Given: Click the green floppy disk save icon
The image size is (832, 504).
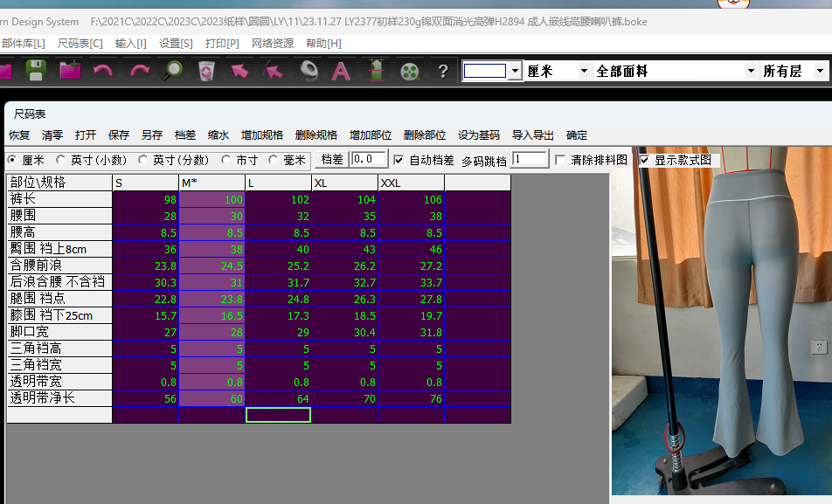Looking at the screenshot, I should click(36, 70).
